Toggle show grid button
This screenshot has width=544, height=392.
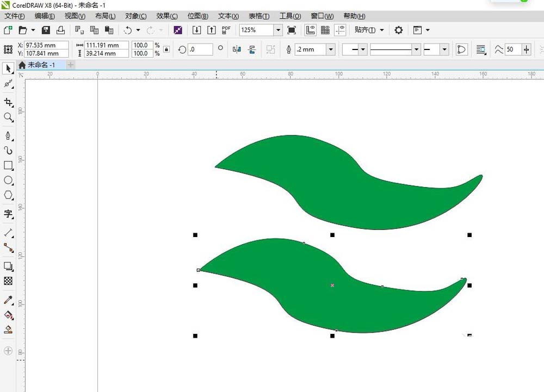coord(325,30)
